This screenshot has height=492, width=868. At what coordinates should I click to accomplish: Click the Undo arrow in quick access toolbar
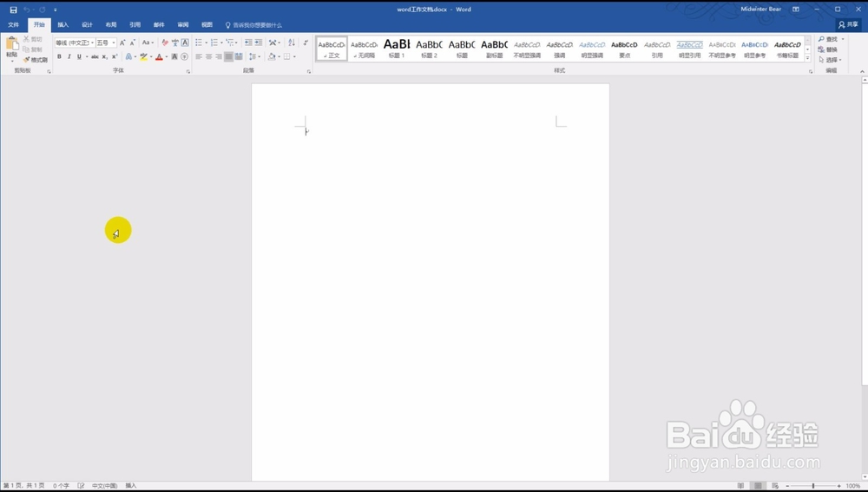click(x=26, y=10)
